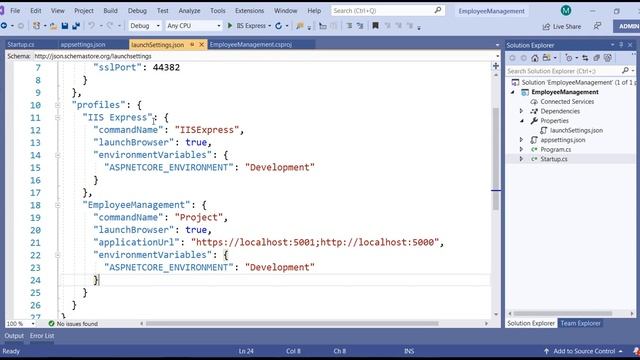This screenshot has height=360, width=640.
Task: Open the Project menu
Action: [x=84, y=11]
